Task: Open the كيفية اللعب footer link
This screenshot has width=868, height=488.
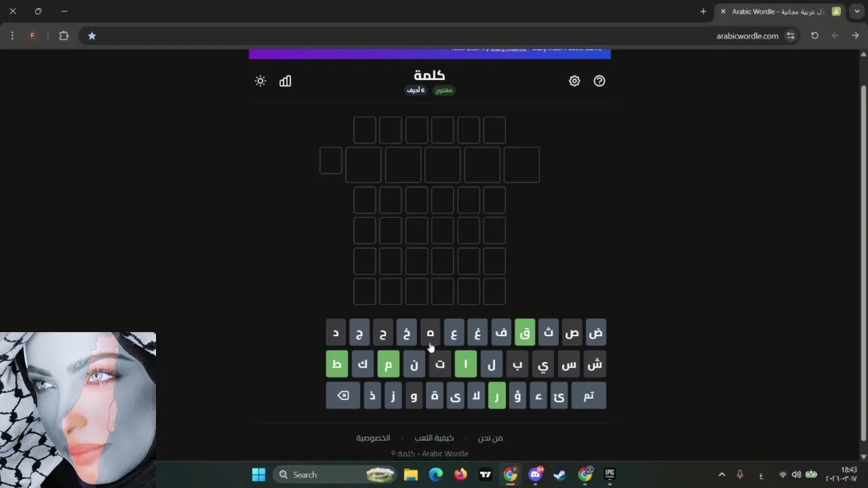Action: (x=434, y=438)
